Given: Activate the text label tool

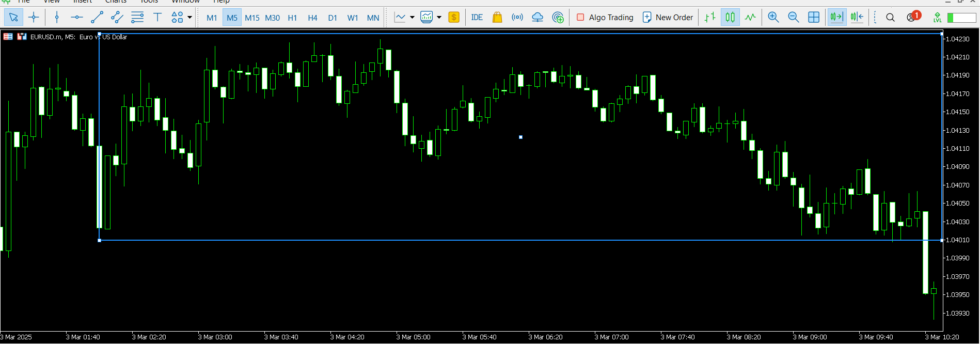Looking at the screenshot, I should coord(157,18).
